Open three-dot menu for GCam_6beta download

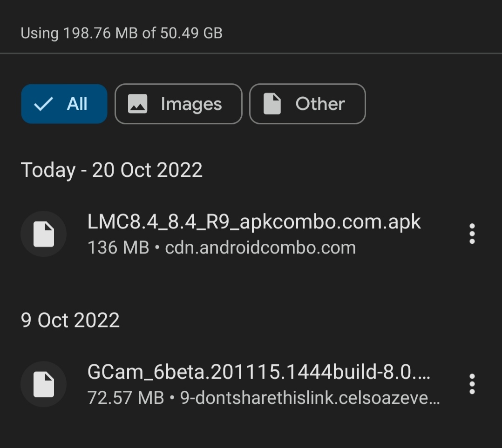coord(472,384)
